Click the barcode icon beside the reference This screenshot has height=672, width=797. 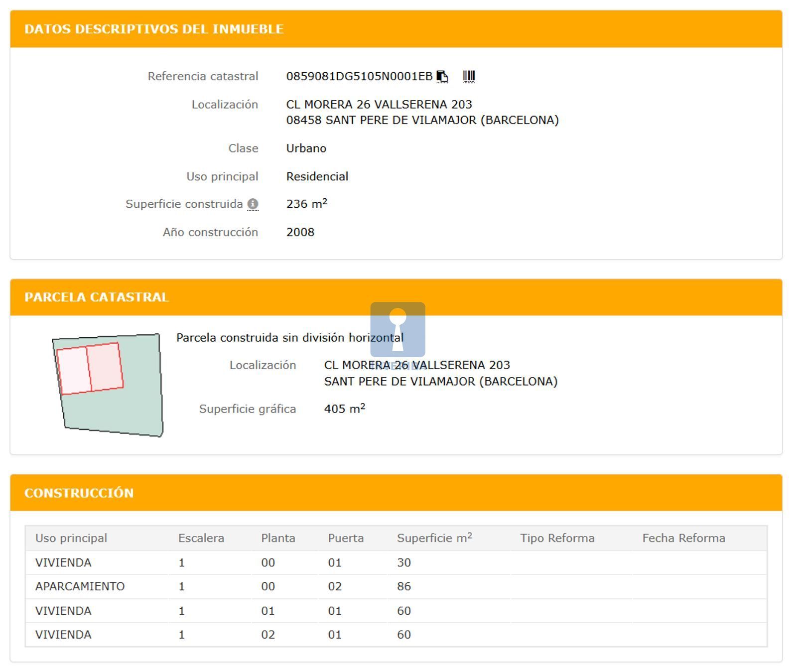click(469, 76)
